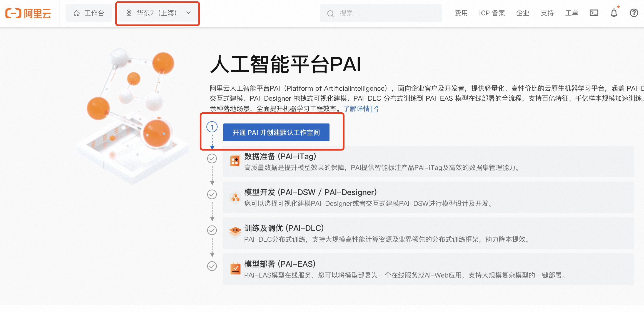Click the PAI-iTag orange grid icon
Screen dimensions: 644x312
tap(235, 161)
